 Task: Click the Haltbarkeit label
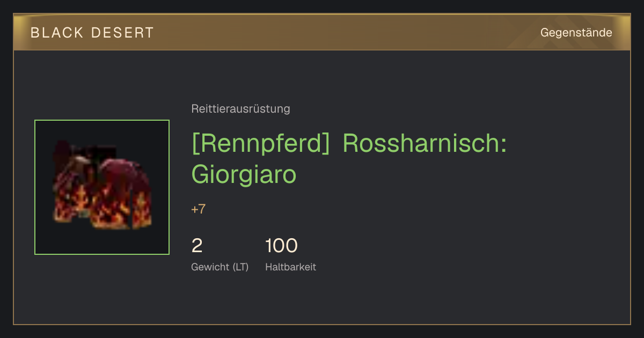pos(290,267)
